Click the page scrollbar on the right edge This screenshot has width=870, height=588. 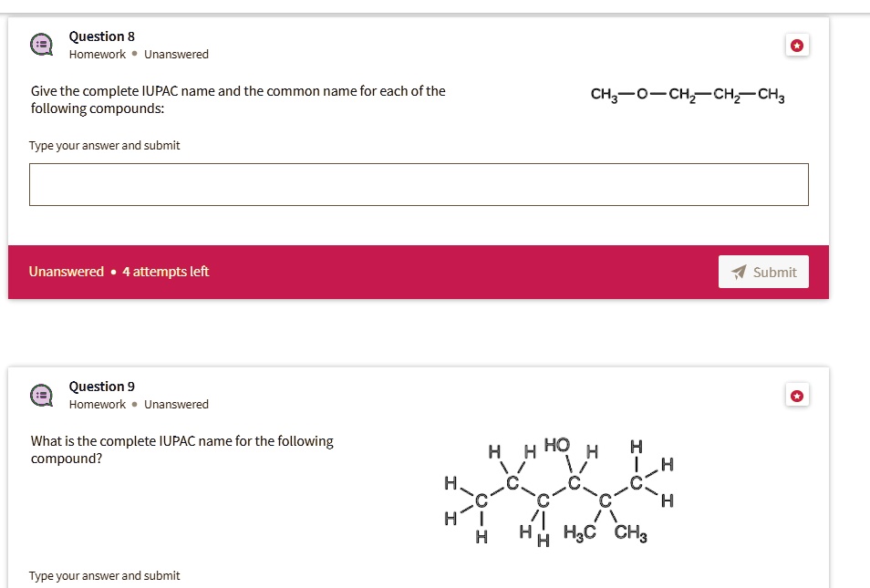coord(866,273)
